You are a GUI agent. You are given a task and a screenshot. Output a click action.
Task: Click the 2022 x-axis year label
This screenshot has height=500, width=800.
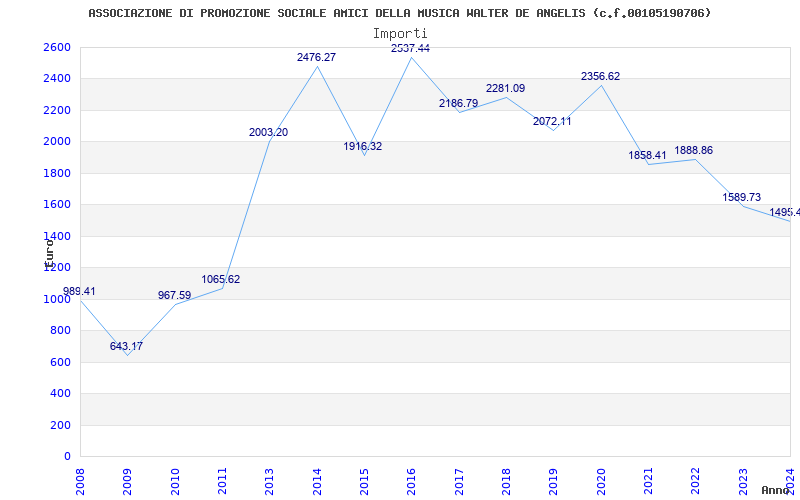pyautogui.click(x=695, y=481)
